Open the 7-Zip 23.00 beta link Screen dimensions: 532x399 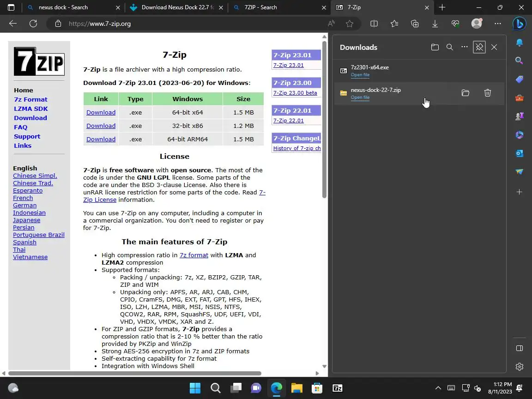pos(295,93)
